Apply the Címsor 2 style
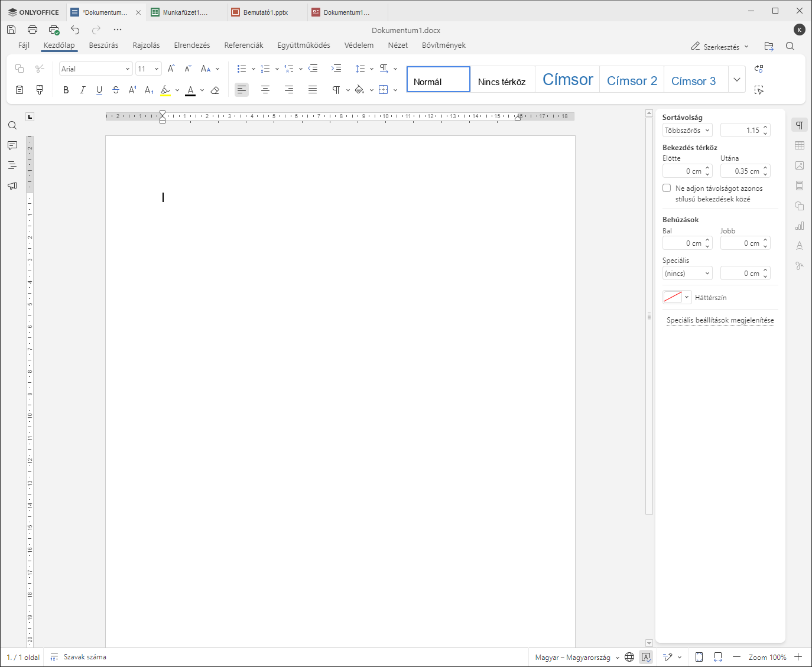812x667 pixels. [632, 79]
